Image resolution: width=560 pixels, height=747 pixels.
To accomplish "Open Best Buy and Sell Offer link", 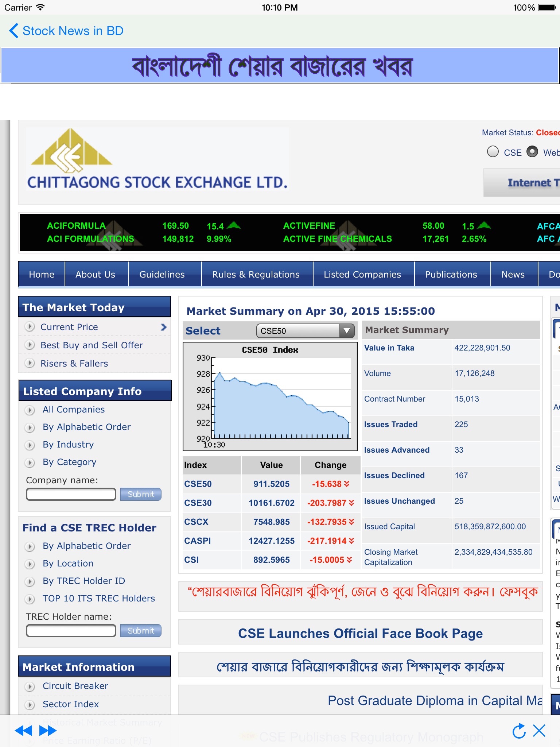I will (x=92, y=345).
